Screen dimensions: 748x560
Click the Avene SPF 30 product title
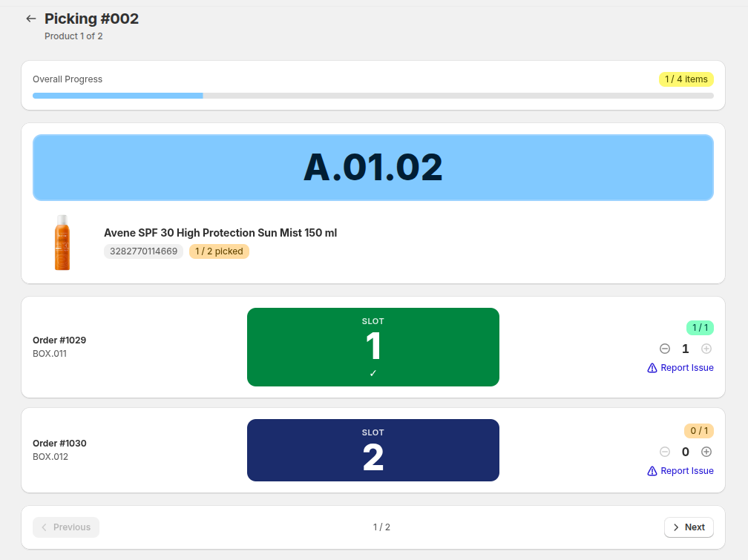tap(220, 233)
